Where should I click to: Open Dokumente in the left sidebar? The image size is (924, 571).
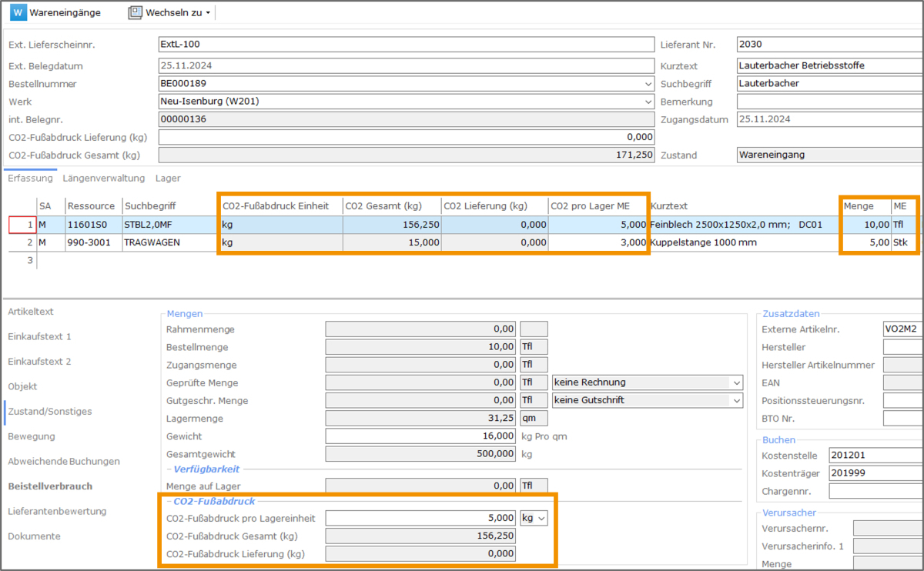34,536
